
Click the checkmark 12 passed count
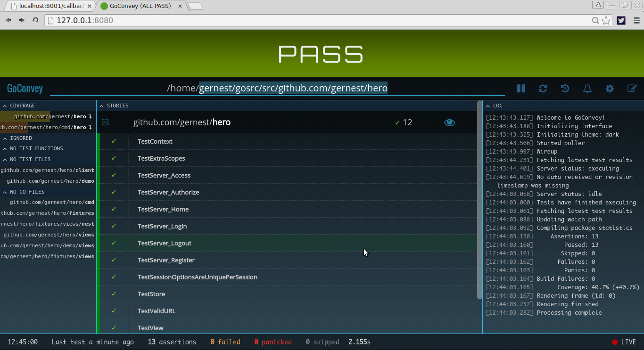point(404,122)
